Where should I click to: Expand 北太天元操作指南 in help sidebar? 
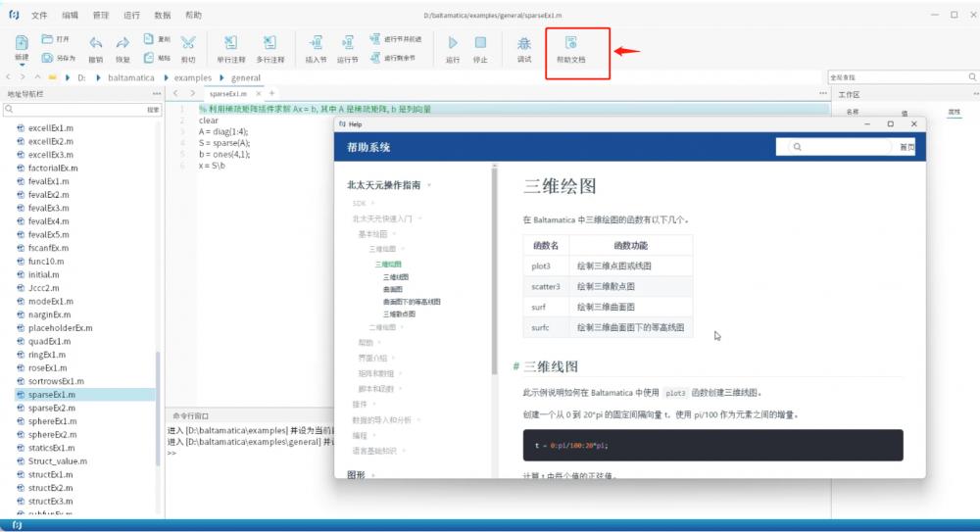pos(389,184)
